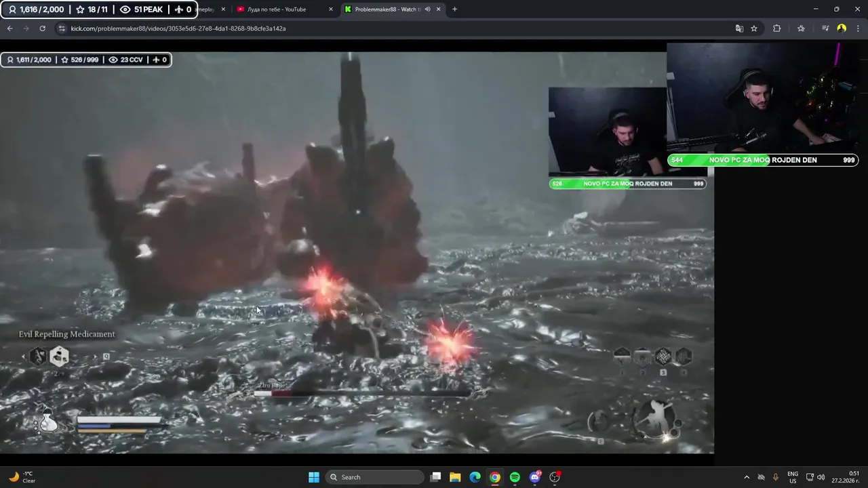Click the 23 CCV viewers counter in video
Screen dimensions: 868x488
click(126, 60)
